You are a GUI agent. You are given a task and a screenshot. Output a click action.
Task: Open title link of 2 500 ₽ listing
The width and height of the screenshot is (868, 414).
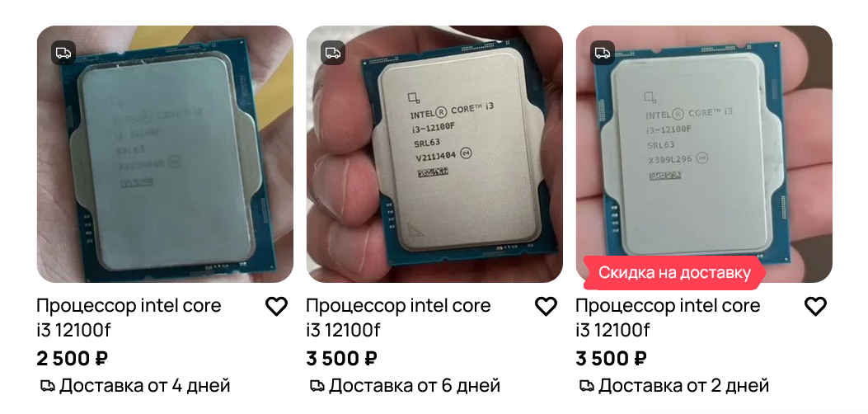click(x=129, y=318)
